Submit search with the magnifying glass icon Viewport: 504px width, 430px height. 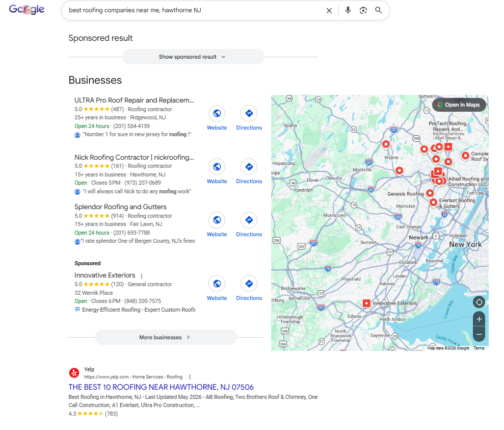point(379,10)
